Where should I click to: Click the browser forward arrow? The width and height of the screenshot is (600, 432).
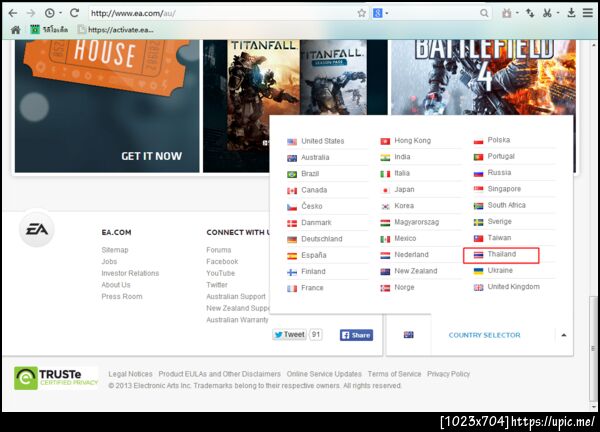point(31,13)
